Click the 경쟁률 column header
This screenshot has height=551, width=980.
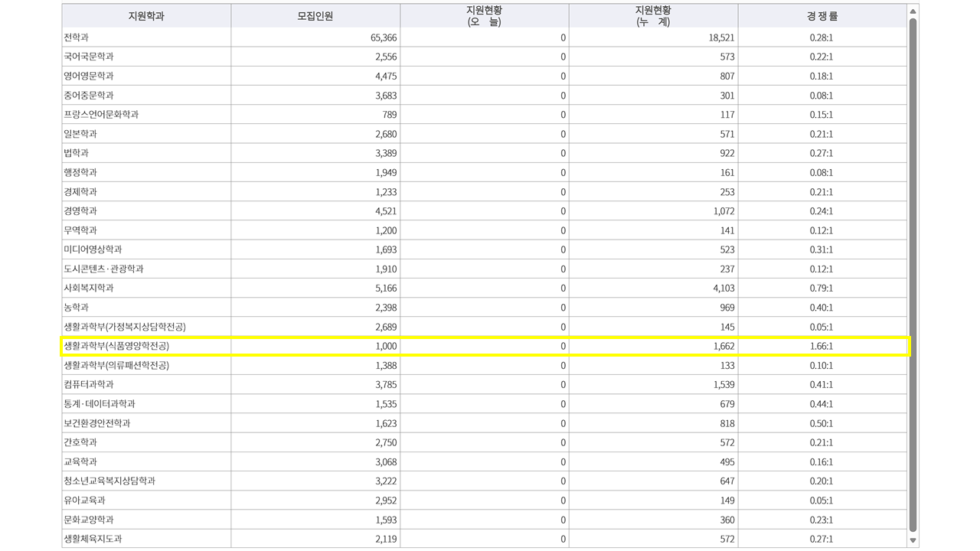coord(822,16)
